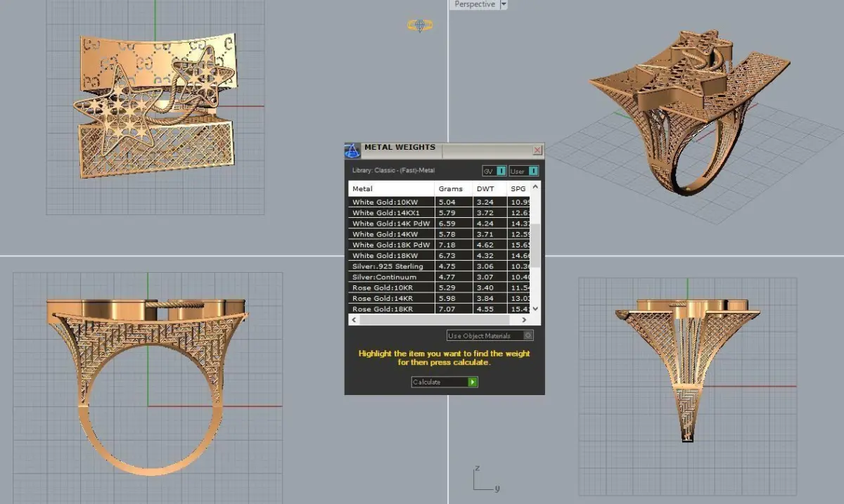Click the vertical scrollbar thumb in the metal list

pos(535,245)
